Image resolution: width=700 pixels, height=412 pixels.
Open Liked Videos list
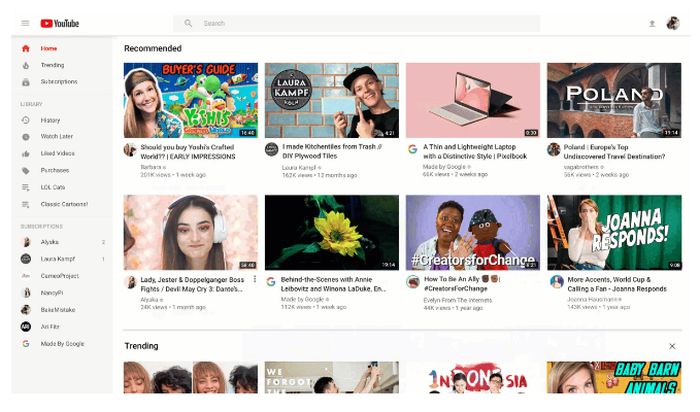point(62,154)
